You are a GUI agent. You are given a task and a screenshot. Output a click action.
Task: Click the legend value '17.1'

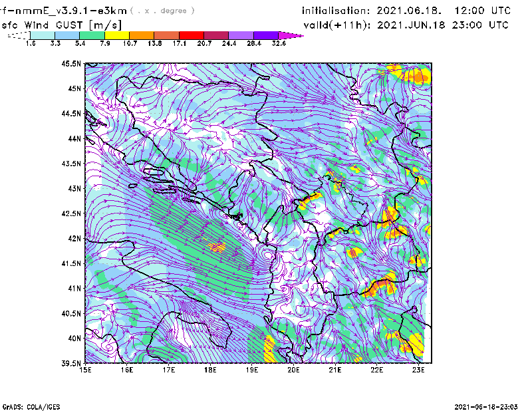tap(180, 43)
